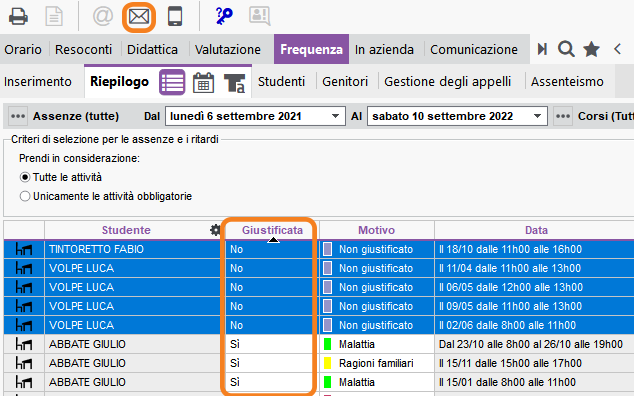634x396 pixels.
Task: Sort by the Data column header
Action: [536, 230]
